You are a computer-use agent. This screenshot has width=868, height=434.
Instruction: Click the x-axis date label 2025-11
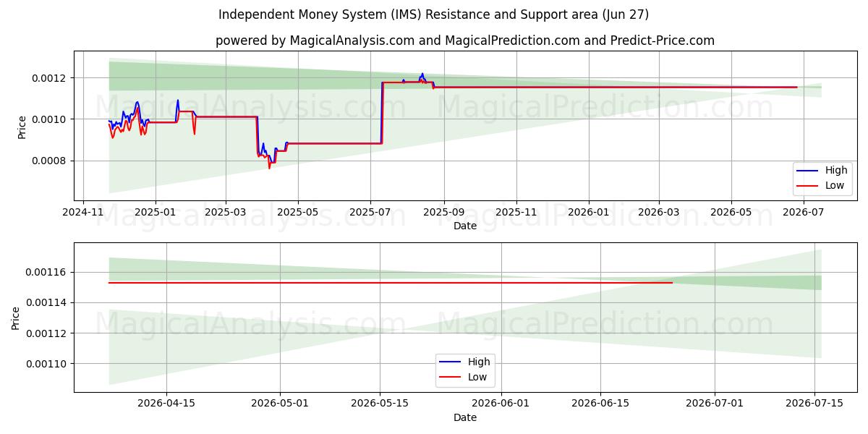point(516,213)
